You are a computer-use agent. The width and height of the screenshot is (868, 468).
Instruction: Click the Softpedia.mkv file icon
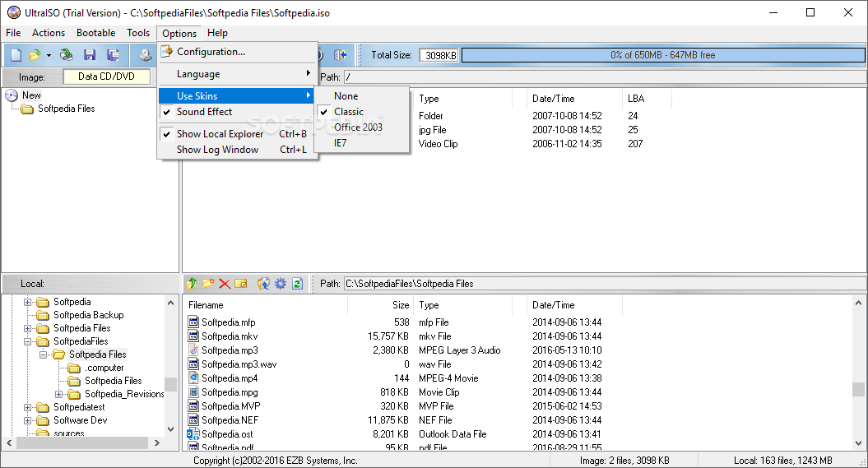point(193,336)
